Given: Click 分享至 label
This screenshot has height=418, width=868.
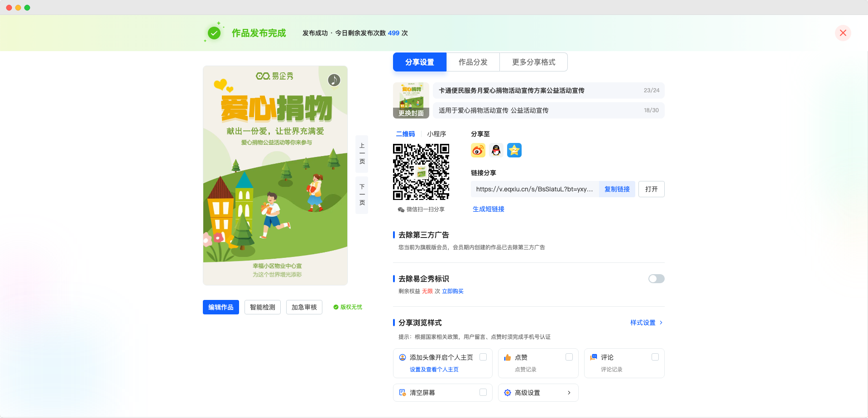Looking at the screenshot, I should tap(480, 134).
